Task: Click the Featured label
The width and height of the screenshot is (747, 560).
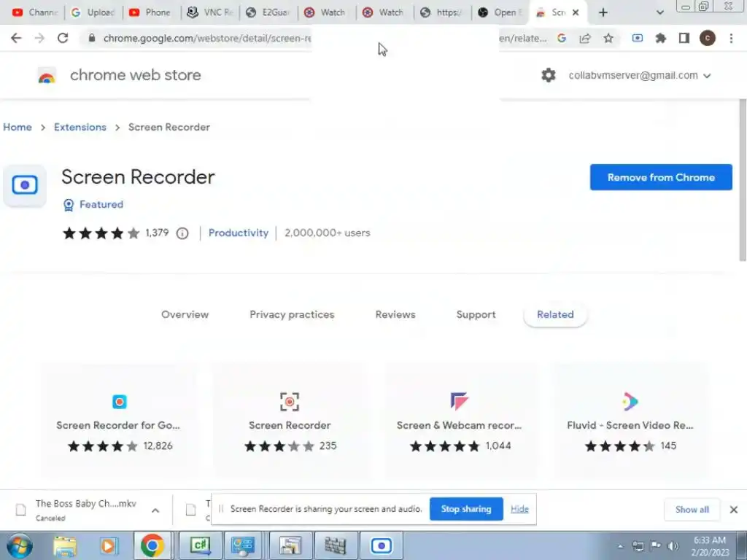Action: (x=101, y=204)
